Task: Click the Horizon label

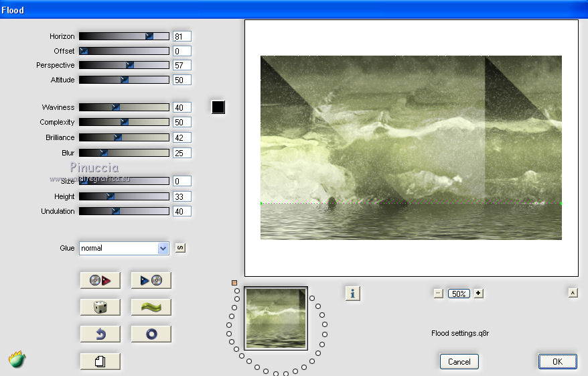Action: click(62, 36)
